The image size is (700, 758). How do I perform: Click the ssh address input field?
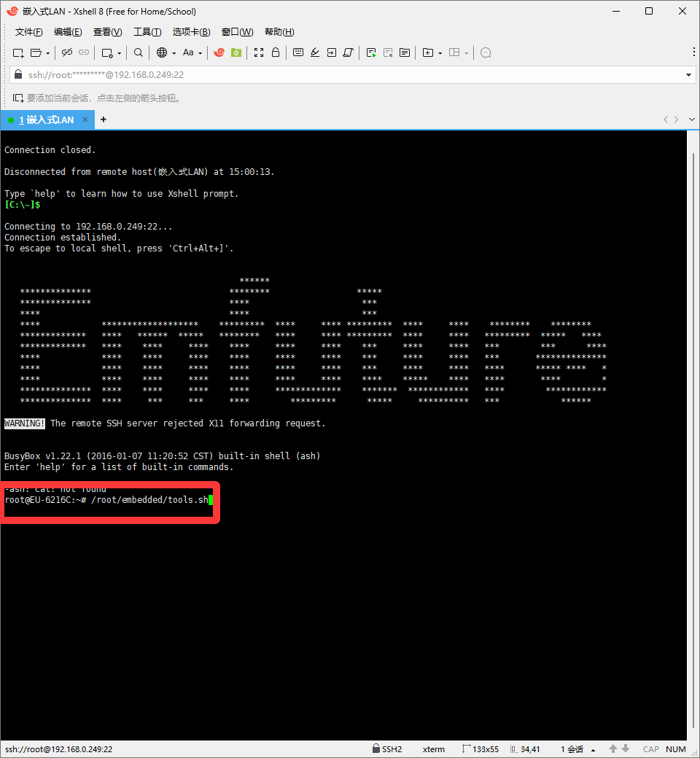click(350, 75)
